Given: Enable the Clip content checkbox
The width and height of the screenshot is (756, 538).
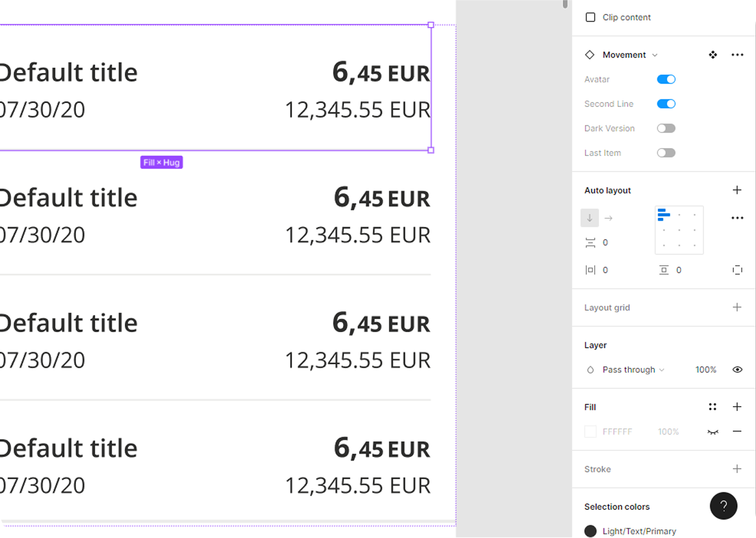Looking at the screenshot, I should (591, 17).
